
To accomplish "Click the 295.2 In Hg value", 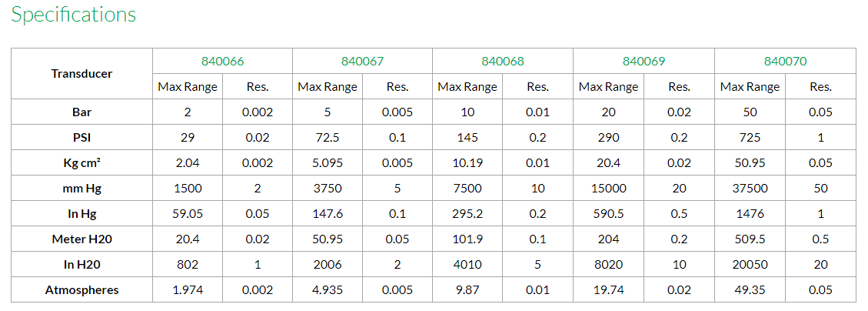I will point(467,214).
